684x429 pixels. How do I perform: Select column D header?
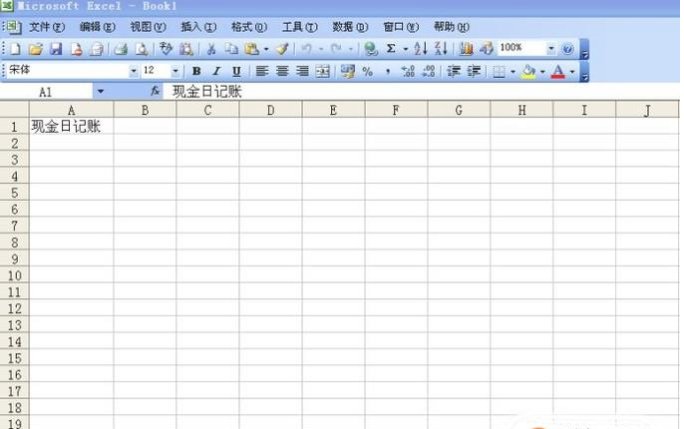(x=270, y=110)
